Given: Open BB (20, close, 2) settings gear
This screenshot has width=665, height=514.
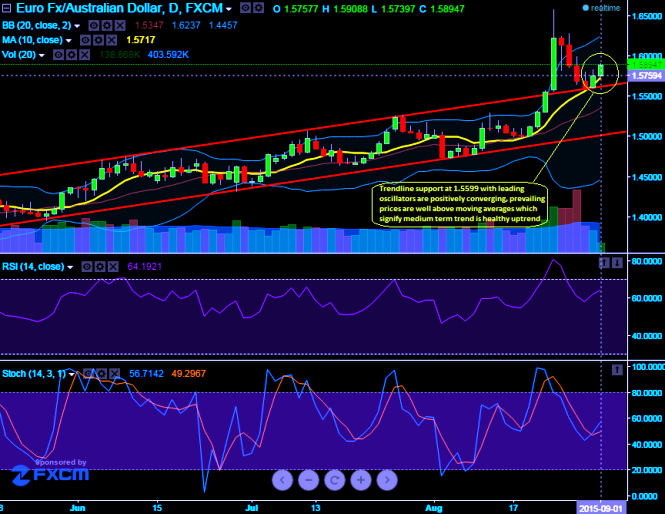Looking at the screenshot, I should pos(107,25).
